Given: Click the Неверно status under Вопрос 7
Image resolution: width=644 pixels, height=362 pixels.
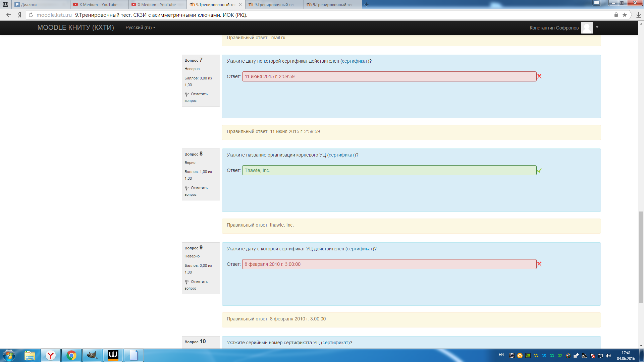Looking at the screenshot, I should tap(192, 69).
